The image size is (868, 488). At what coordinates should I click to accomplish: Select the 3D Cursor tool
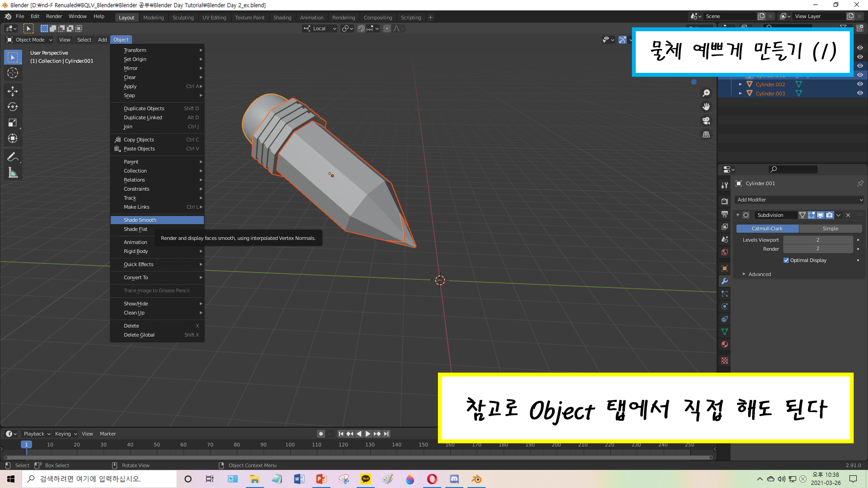[13, 73]
